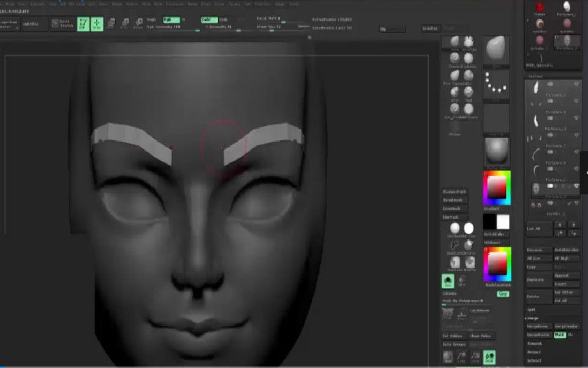This screenshot has width=588, height=368.
Task: Click the current brush thumbnail to change brushes
Action: tap(496, 52)
